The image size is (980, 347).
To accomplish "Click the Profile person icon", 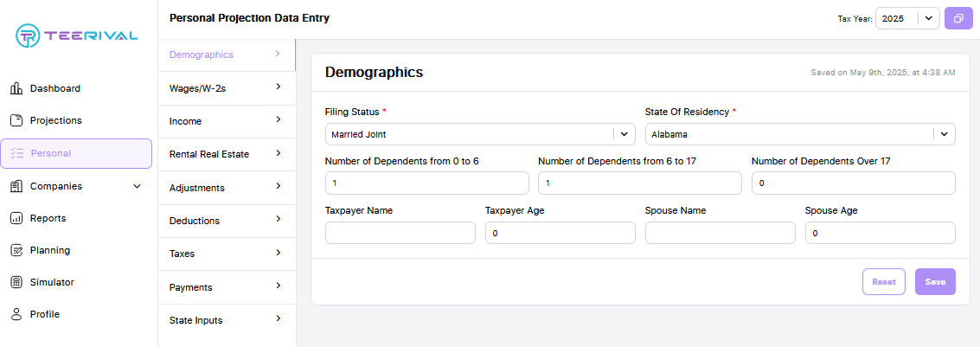I will (x=17, y=314).
